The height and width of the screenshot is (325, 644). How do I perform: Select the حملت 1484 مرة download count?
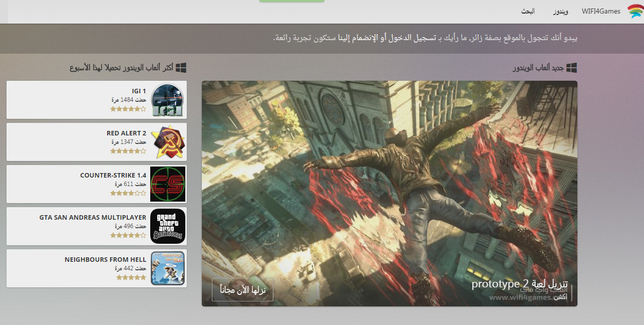[129, 100]
